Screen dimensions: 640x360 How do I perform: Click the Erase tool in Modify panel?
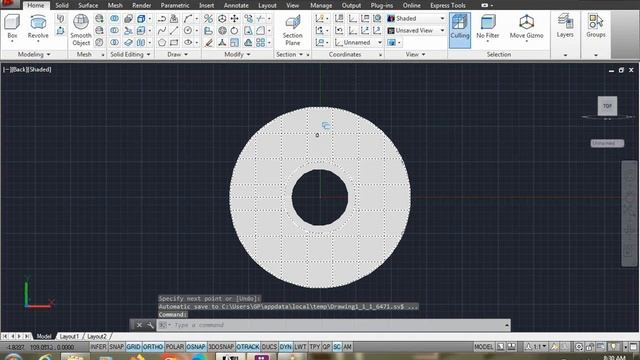click(209, 42)
